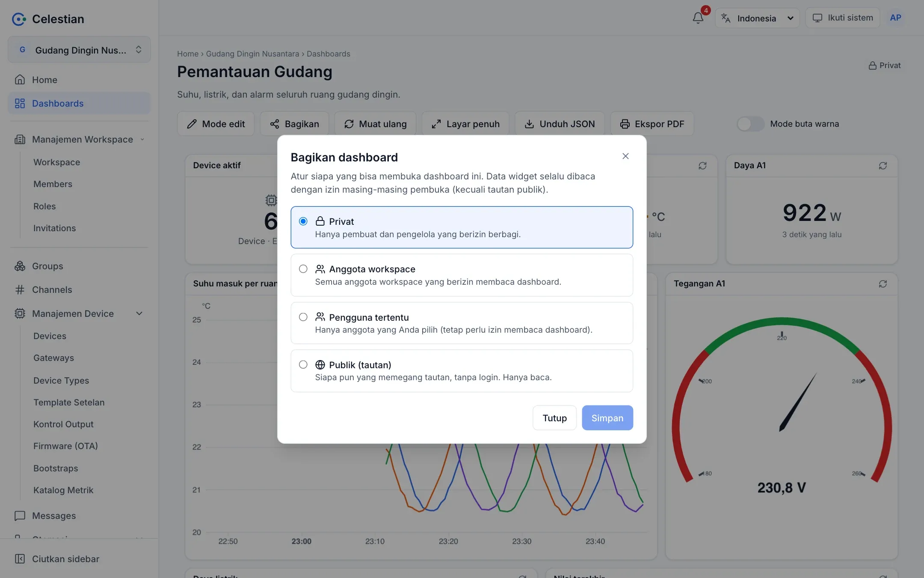Select the Pengguna tertentu radio option
The height and width of the screenshot is (578, 924).
click(303, 317)
